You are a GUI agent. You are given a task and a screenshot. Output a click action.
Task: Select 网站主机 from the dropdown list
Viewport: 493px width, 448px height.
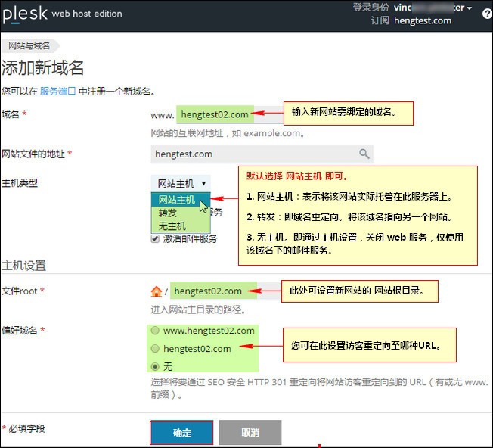point(181,200)
